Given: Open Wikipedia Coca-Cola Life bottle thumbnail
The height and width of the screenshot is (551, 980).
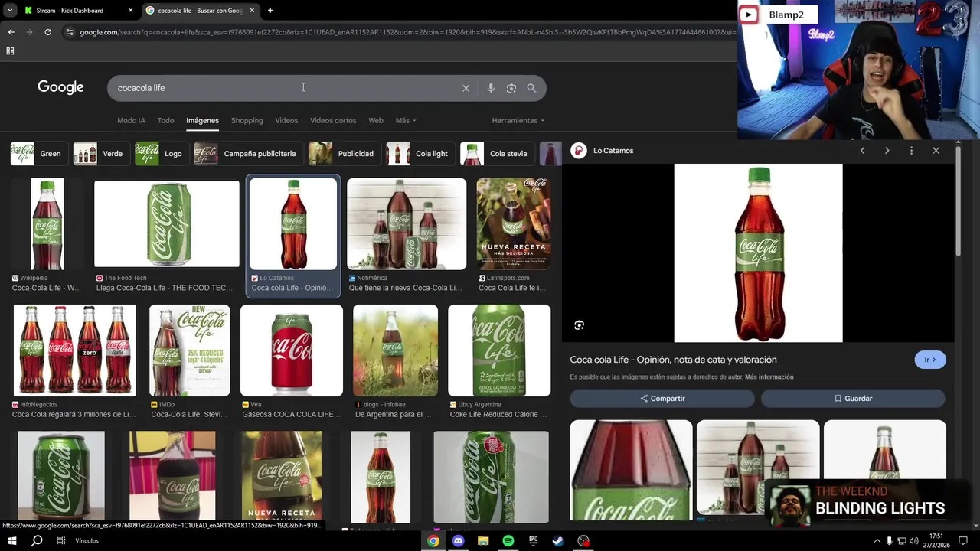Looking at the screenshot, I should [x=47, y=223].
